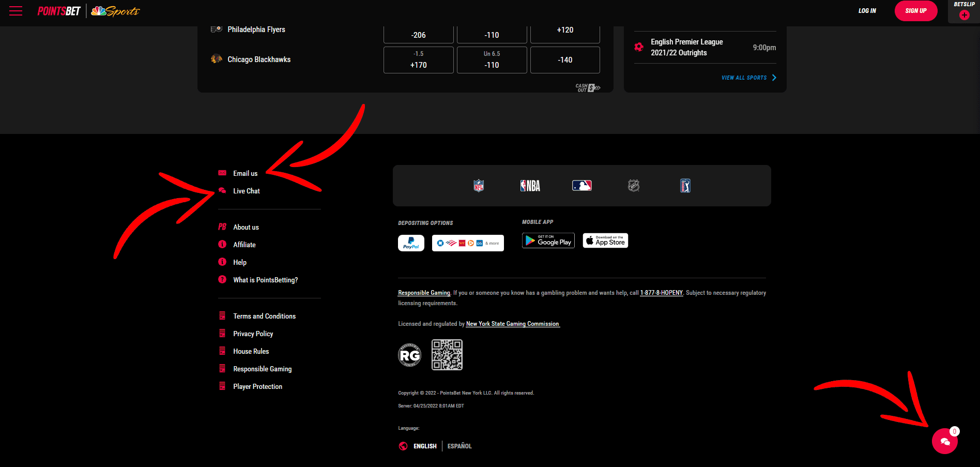Screen dimensions: 980x467
Task: Click the NHL league logo
Action: pos(634,186)
